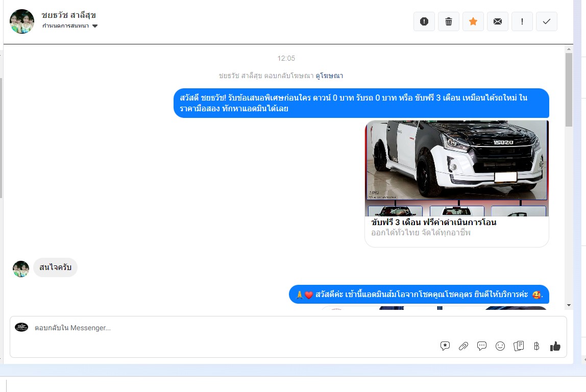Screen dimensions: 586x392
Task: Open the ดูโฆษณา ad link
Action: click(x=329, y=76)
